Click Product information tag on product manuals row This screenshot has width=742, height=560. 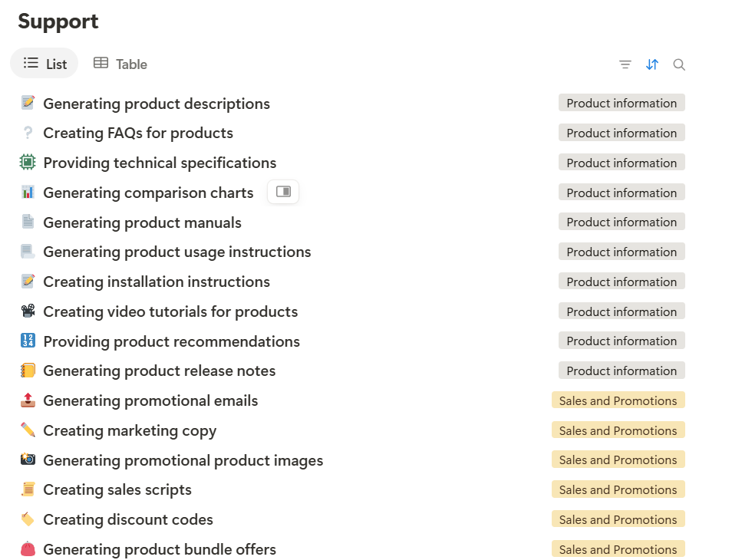pos(622,222)
